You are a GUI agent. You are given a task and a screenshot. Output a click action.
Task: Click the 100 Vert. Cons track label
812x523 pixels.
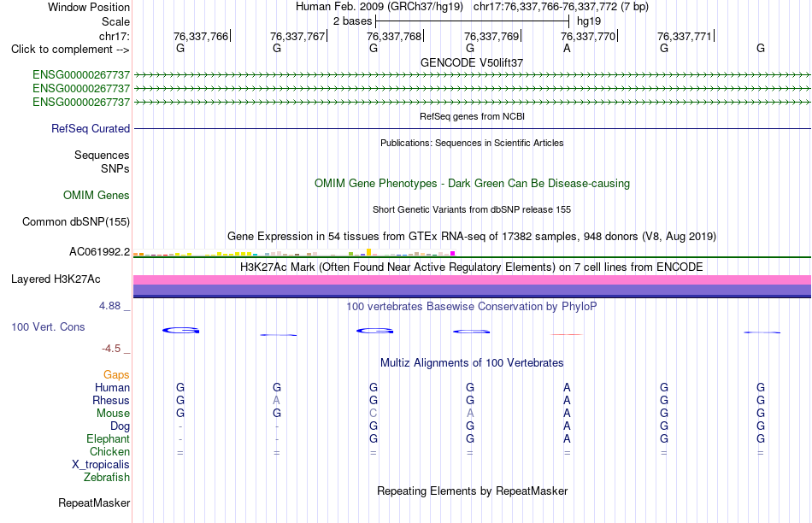(48, 326)
